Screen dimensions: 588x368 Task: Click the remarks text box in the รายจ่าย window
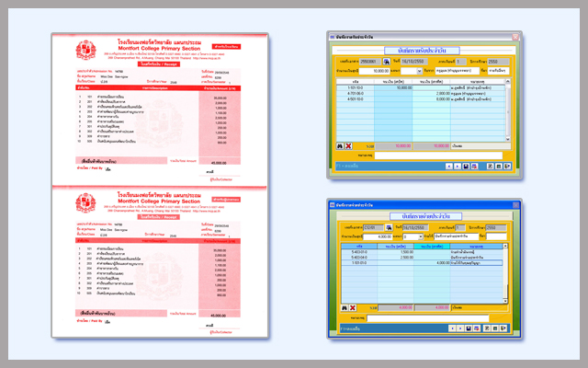pyautogui.click(x=428, y=318)
